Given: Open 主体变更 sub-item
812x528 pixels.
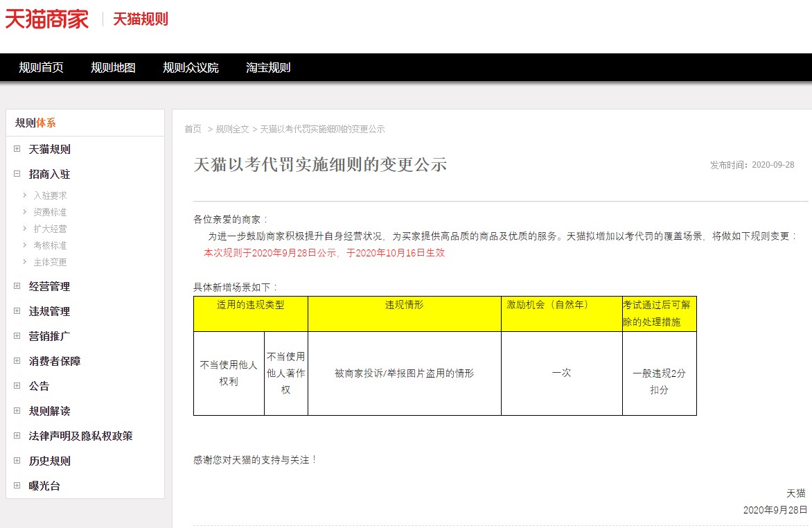Looking at the screenshot, I should 51,262.
